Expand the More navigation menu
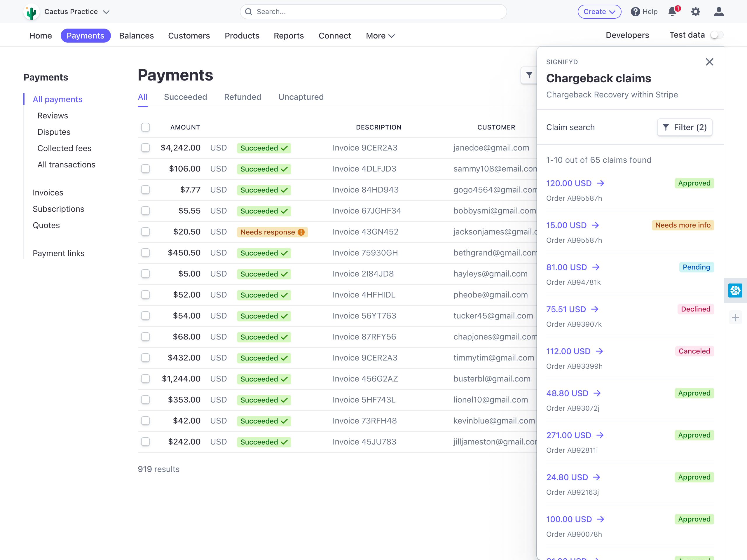 (x=380, y=36)
